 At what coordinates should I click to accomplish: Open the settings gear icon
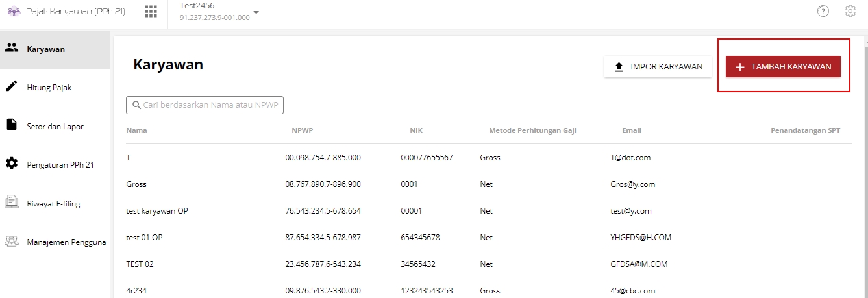(x=850, y=11)
